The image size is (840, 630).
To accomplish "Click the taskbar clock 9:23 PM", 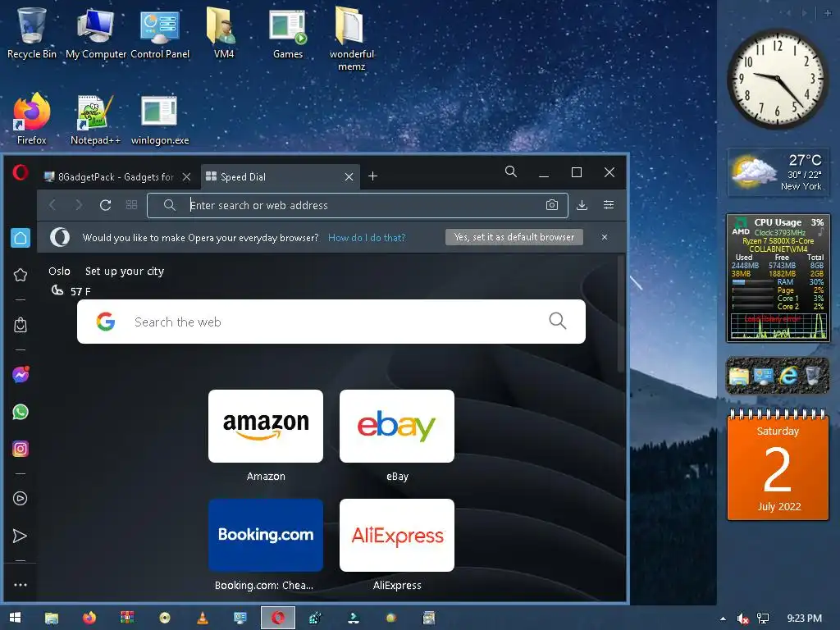I will tap(804, 619).
